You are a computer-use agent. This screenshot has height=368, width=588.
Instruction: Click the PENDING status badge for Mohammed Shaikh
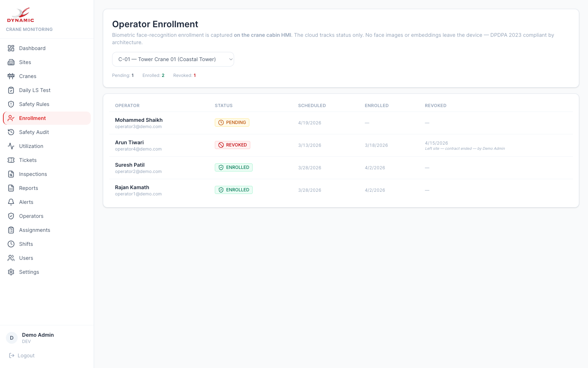(x=232, y=123)
